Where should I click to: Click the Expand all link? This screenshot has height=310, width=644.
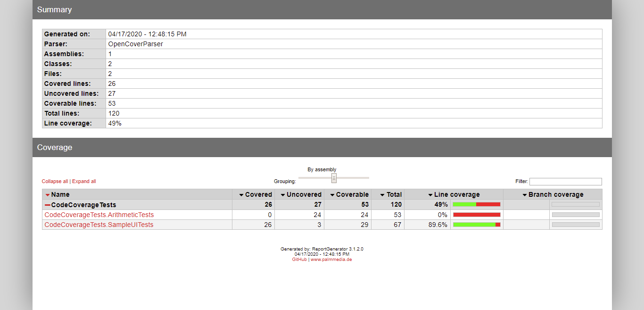coord(84,182)
